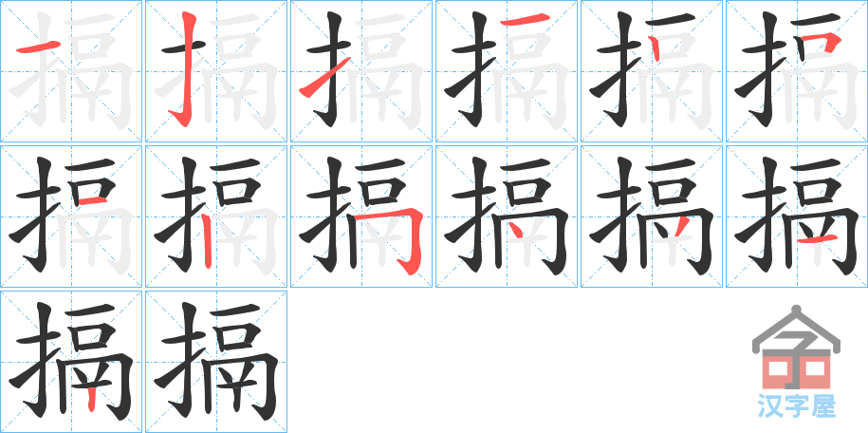Click the frame with the large red turning hook

(361, 216)
